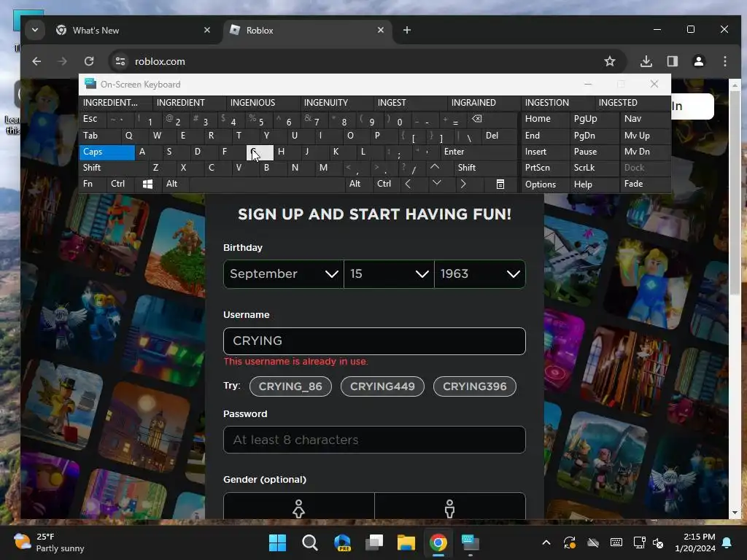
Task: Toggle the left Shift key
Action: (113, 168)
